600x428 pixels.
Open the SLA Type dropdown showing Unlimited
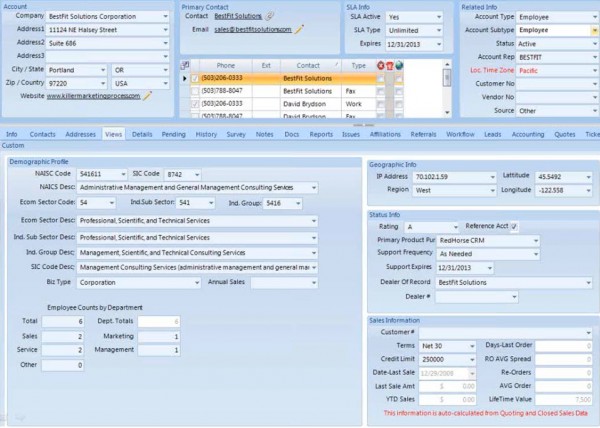click(439, 31)
